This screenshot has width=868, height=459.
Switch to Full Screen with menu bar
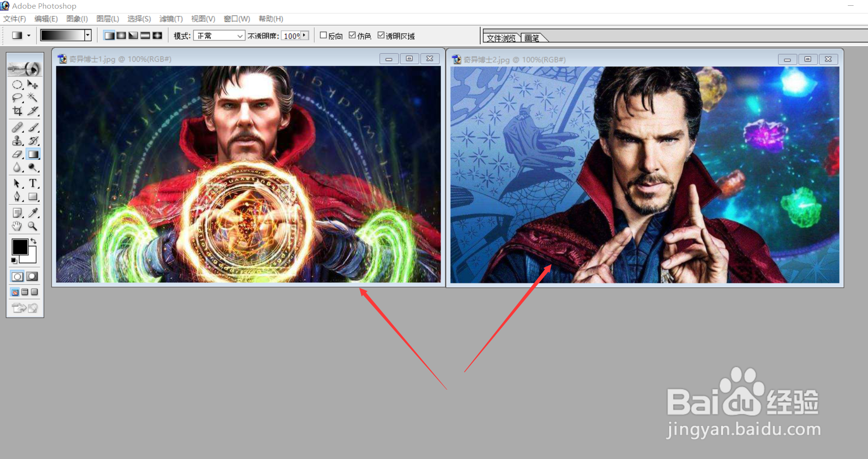point(25,292)
